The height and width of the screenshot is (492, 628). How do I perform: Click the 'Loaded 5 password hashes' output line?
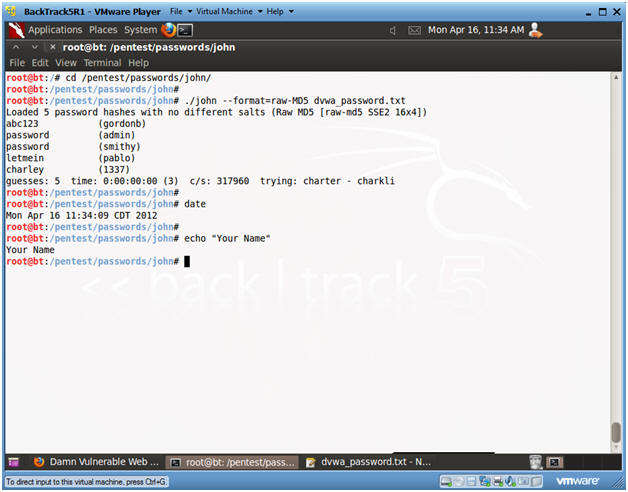click(217, 112)
